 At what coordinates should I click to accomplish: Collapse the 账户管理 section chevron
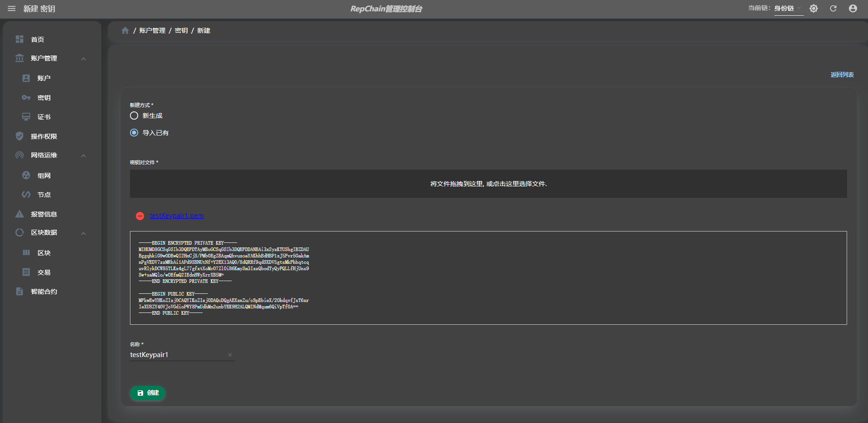click(84, 59)
